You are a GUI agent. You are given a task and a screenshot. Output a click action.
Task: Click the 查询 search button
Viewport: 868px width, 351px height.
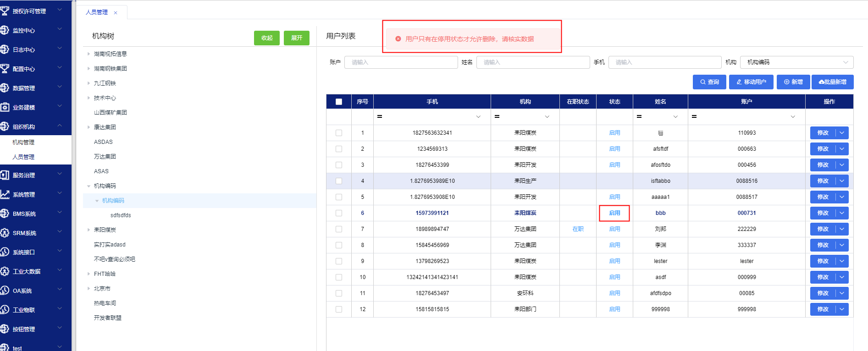[709, 82]
